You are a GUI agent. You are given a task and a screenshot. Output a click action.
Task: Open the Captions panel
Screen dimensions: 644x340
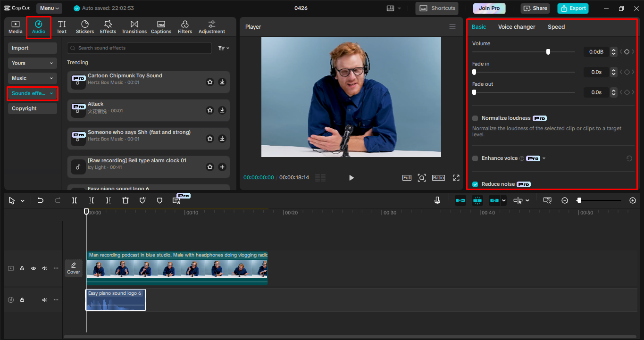(x=161, y=27)
